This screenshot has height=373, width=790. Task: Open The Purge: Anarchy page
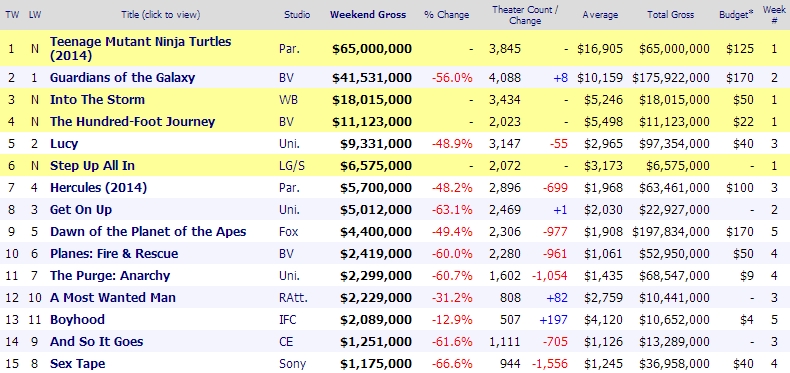point(110,276)
